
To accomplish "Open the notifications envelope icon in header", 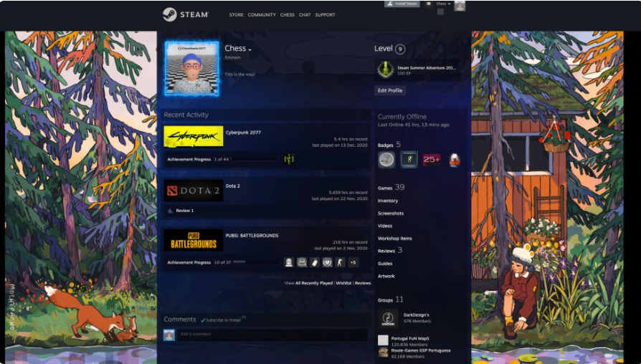I will (429, 4).
